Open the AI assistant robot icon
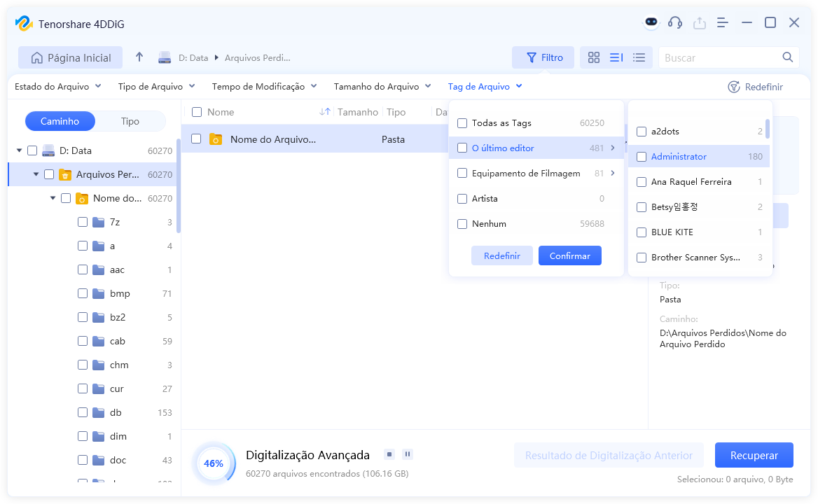The width and height of the screenshot is (818, 504). (651, 22)
